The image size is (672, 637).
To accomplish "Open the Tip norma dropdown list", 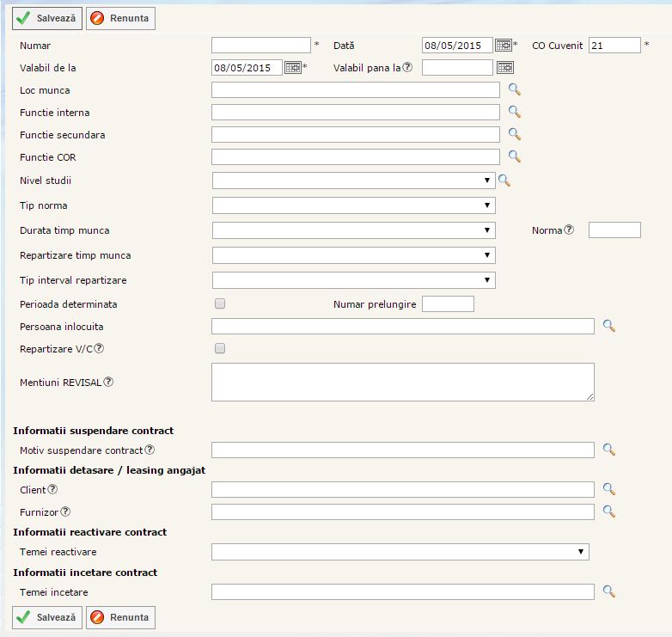I will [x=353, y=205].
